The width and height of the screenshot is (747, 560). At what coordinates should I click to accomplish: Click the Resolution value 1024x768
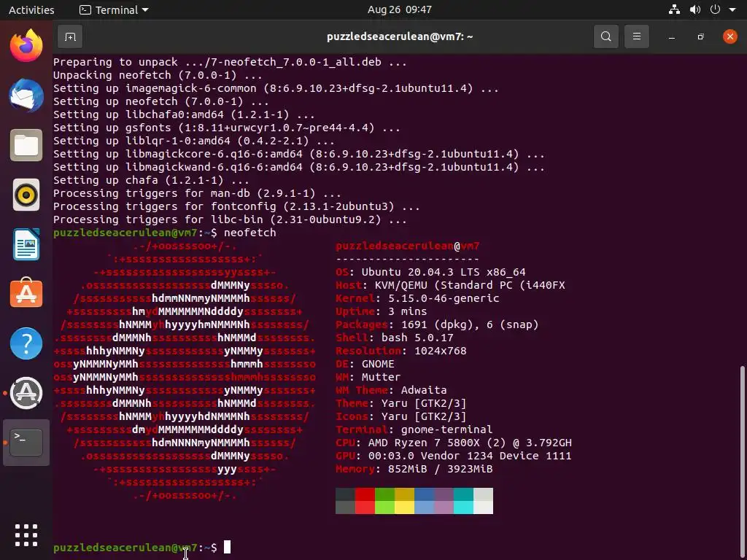point(440,351)
